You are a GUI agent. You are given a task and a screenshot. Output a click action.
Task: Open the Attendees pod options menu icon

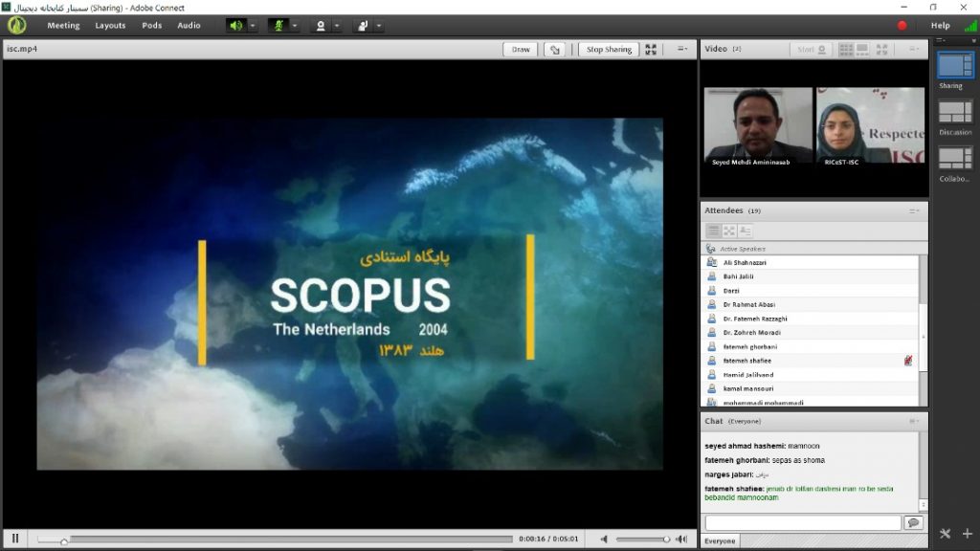[914, 210]
